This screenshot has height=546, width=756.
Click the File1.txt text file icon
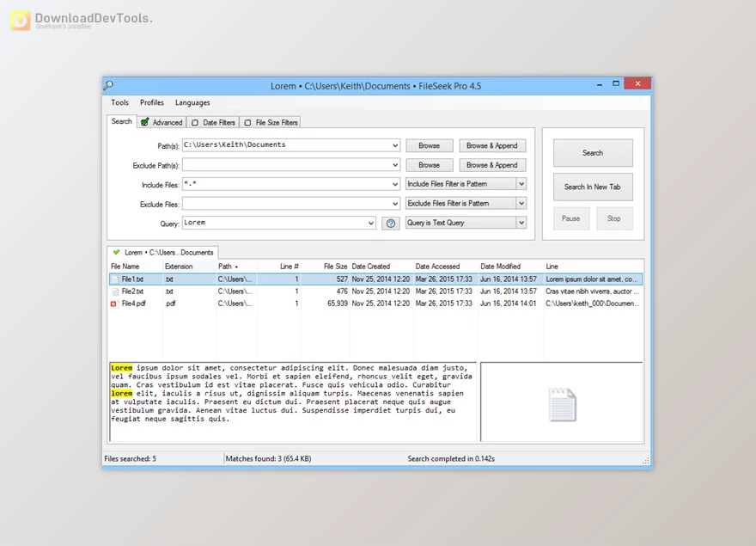pos(114,279)
